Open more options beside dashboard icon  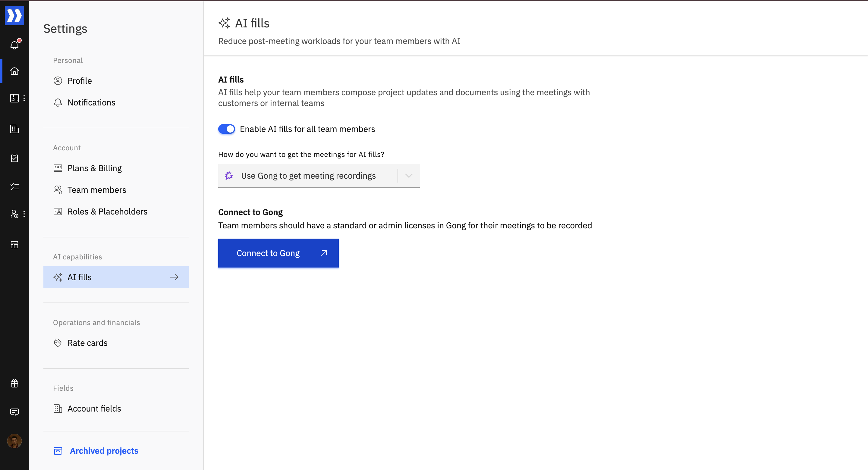click(x=24, y=99)
